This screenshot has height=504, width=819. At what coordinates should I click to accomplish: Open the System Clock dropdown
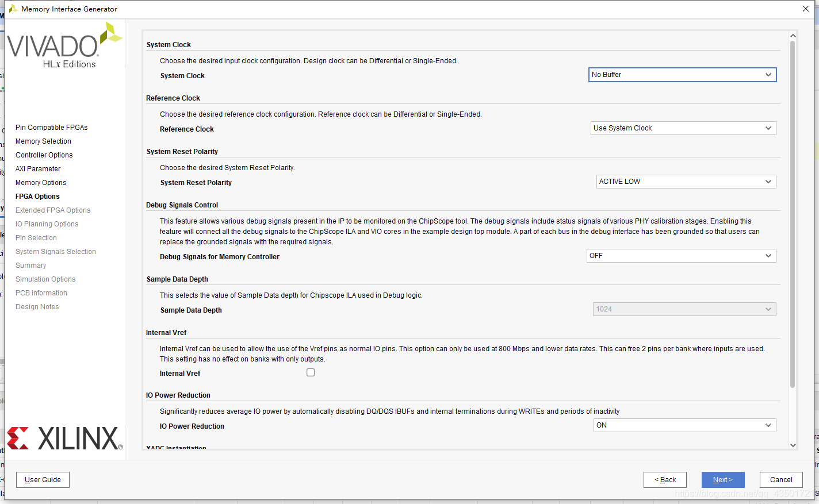click(x=682, y=75)
